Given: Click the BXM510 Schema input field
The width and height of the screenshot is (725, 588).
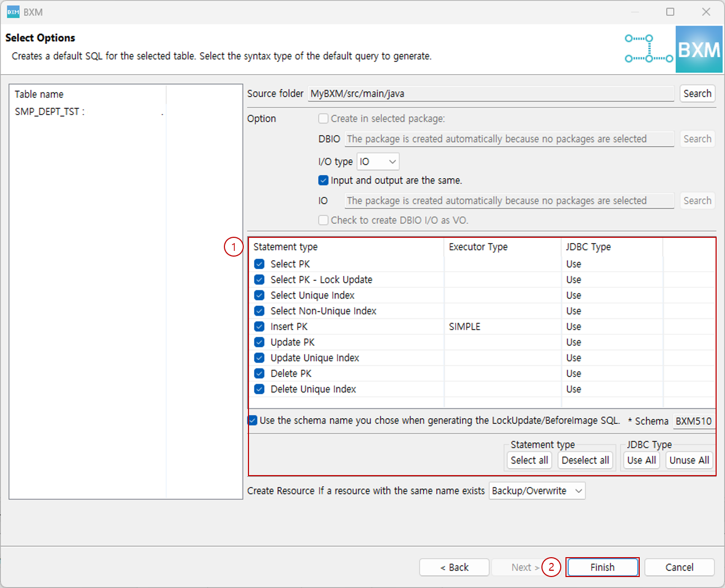Looking at the screenshot, I should click(694, 421).
